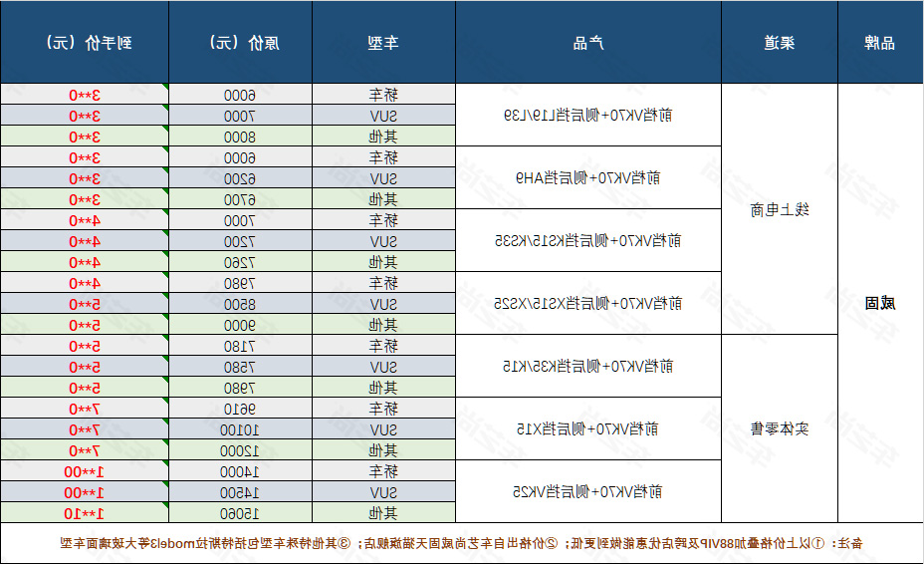Click the original price 9610 cell
This screenshot has width=924, height=564.
[240, 409]
